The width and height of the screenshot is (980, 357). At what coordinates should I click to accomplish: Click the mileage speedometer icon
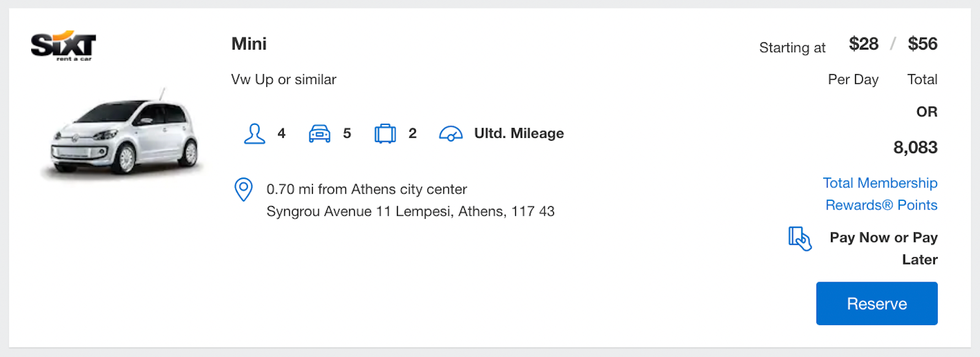(x=450, y=133)
